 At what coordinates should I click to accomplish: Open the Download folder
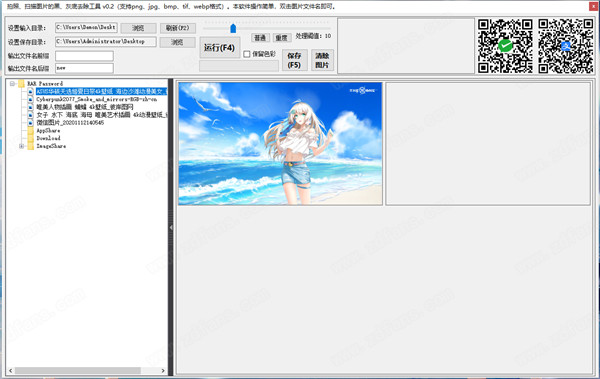click(x=48, y=138)
